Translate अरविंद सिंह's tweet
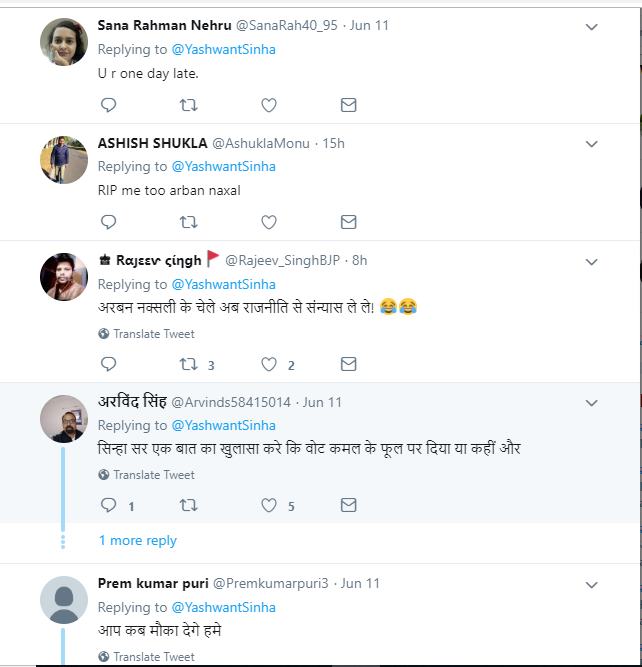The width and height of the screenshot is (642, 667). click(153, 475)
